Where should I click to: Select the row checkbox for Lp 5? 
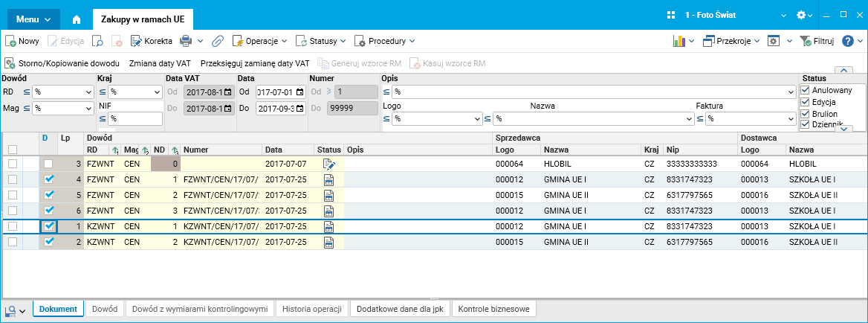click(x=12, y=195)
